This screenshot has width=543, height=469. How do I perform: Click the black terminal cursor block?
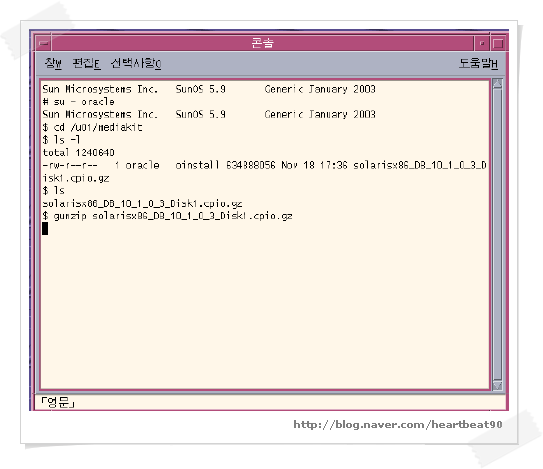(x=45, y=229)
